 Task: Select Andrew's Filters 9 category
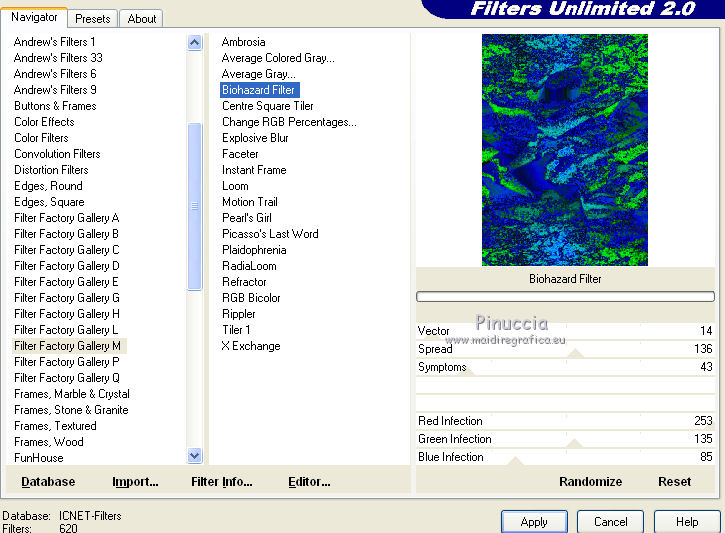pyautogui.click(x=55, y=90)
